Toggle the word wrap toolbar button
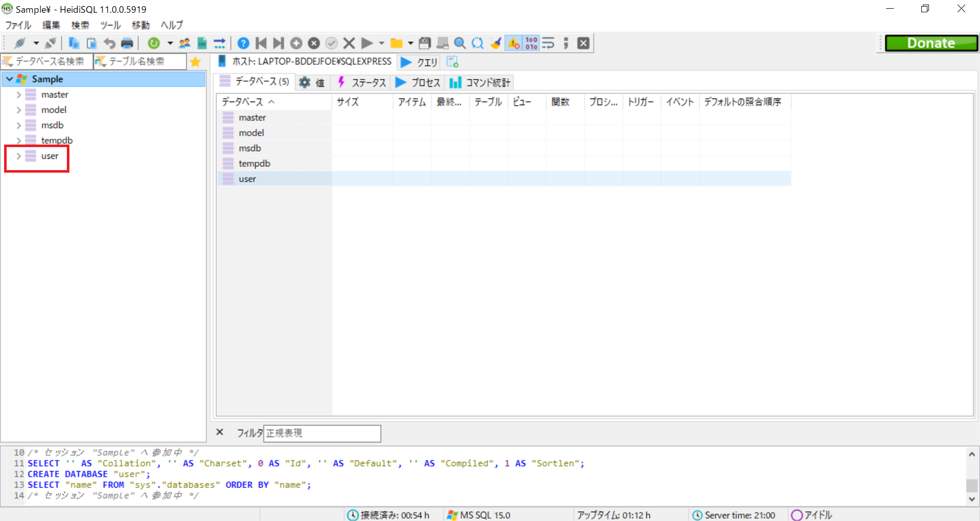The width and height of the screenshot is (980, 521). tap(548, 43)
